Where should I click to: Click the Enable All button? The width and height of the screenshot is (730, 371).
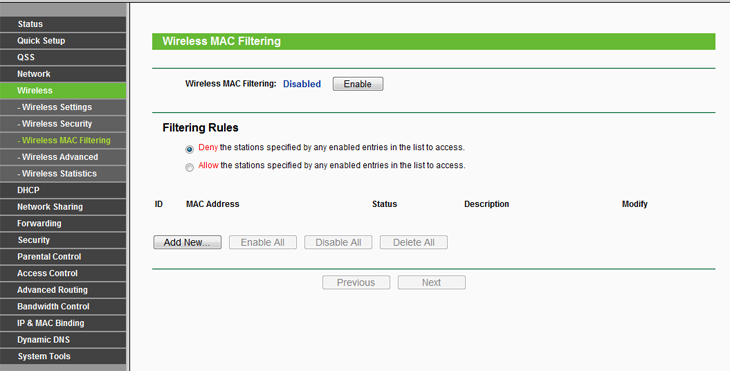point(263,243)
